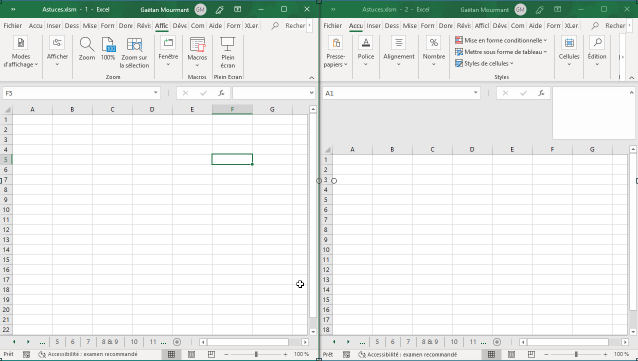Open Révision tab in left window
Viewport: 638px width, 361px height.
(143, 26)
